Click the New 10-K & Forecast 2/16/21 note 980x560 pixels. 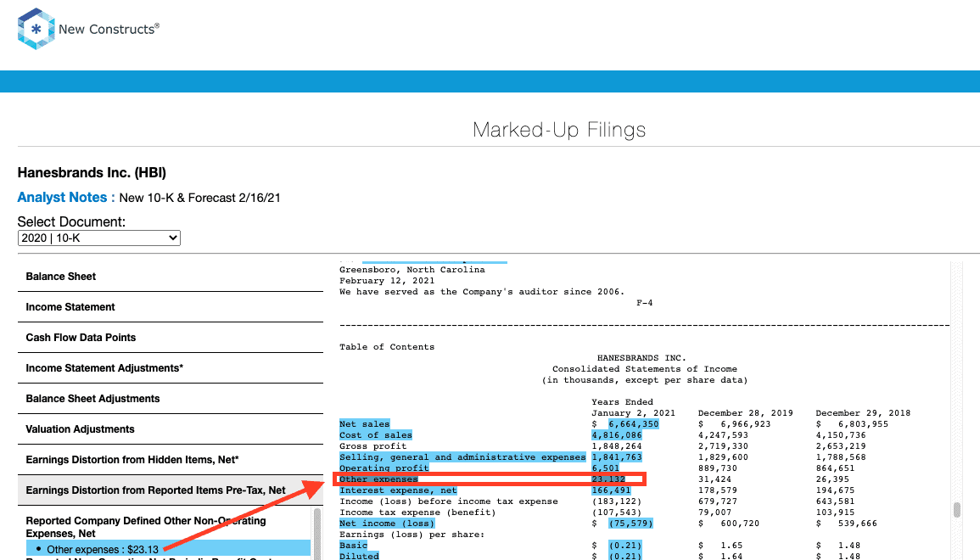point(200,199)
